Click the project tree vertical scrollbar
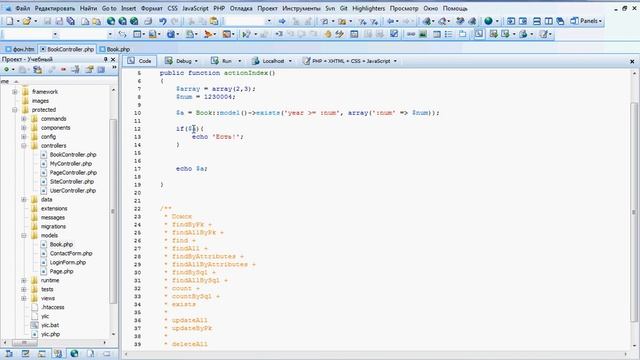 pos(113,211)
